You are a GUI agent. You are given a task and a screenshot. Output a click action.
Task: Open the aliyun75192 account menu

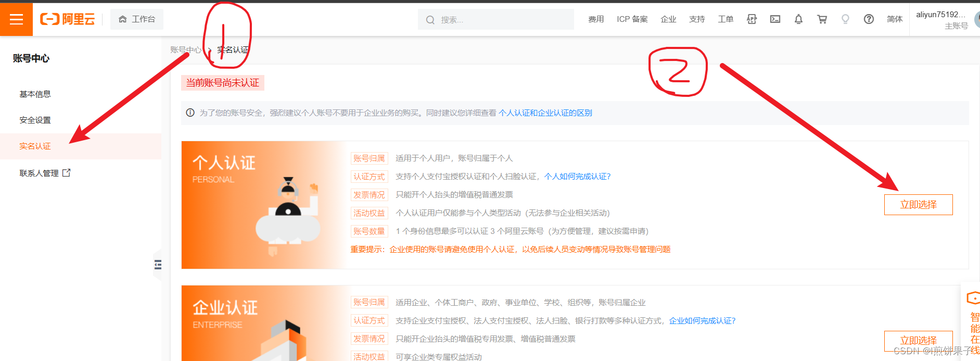tap(945, 20)
